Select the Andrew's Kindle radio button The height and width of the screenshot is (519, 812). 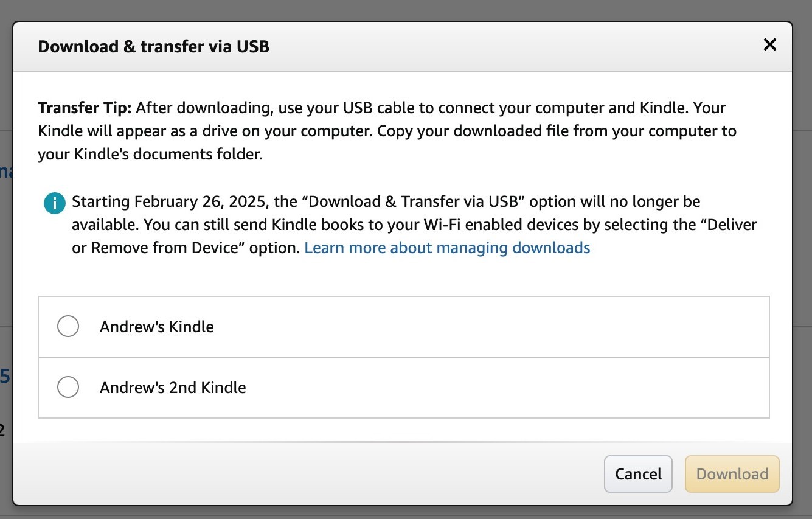(68, 326)
